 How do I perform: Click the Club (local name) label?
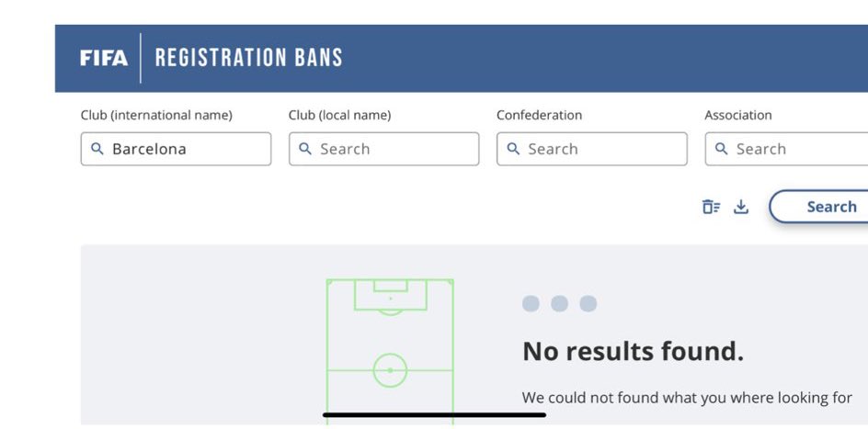click(x=339, y=116)
